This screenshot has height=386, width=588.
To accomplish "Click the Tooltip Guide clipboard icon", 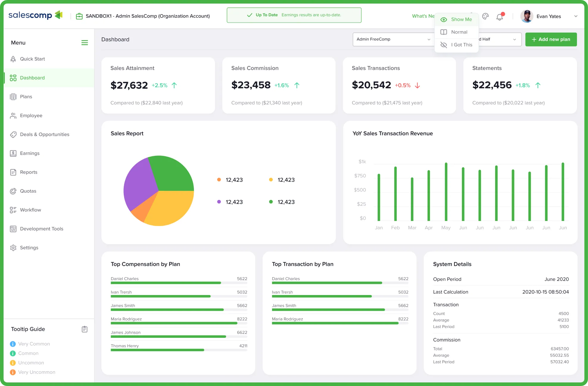I will (x=84, y=329).
